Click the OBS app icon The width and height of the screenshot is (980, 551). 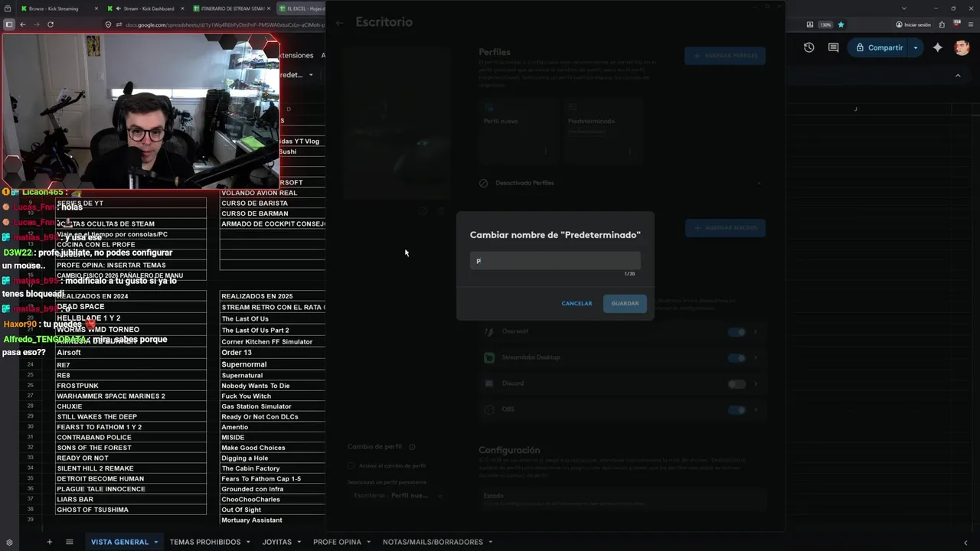point(489,409)
